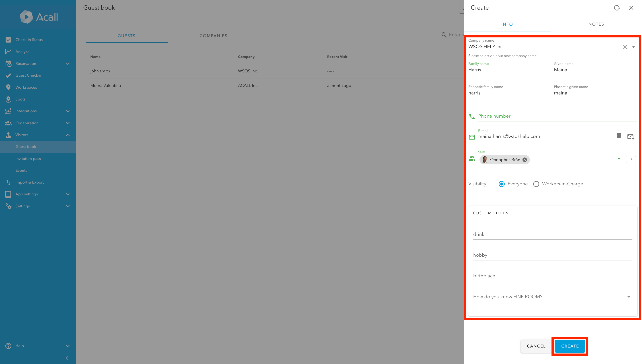Click the green phone icon
The image size is (642, 364).
pos(472,117)
